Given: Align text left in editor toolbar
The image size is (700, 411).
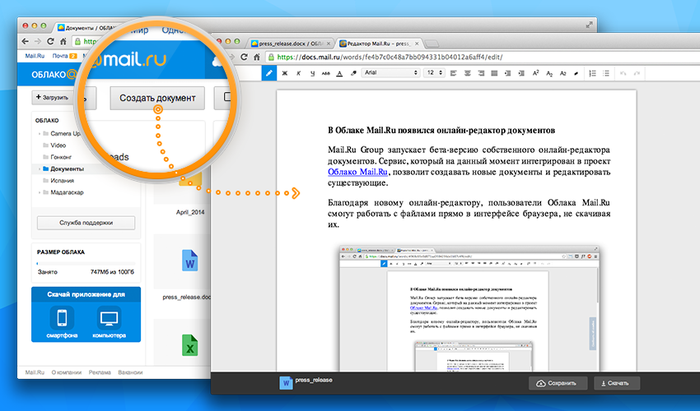Looking at the screenshot, I should [x=453, y=73].
